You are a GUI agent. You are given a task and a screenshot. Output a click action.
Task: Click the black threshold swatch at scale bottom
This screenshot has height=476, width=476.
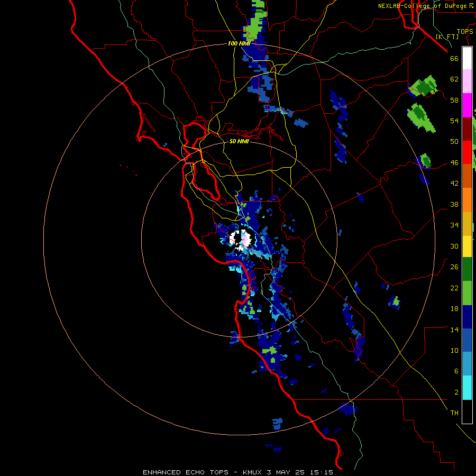pyautogui.click(x=467, y=411)
